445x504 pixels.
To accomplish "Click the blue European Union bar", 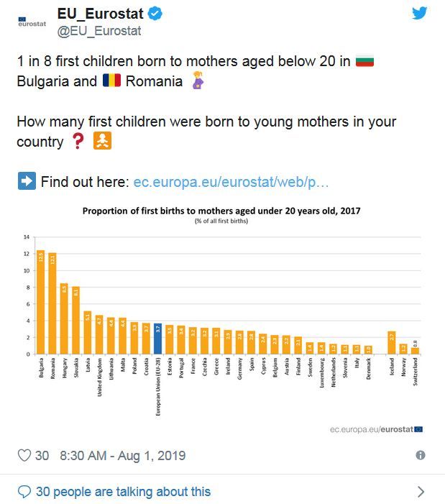I will pos(157,339).
